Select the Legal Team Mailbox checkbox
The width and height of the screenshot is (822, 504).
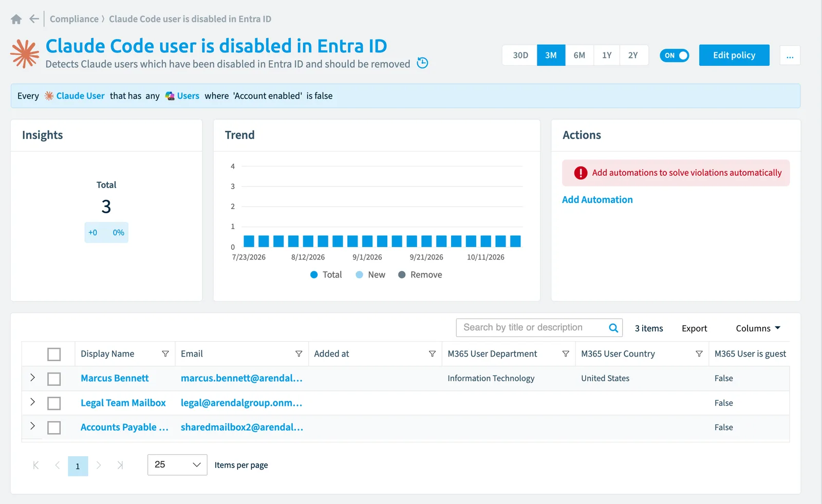click(x=54, y=403)
